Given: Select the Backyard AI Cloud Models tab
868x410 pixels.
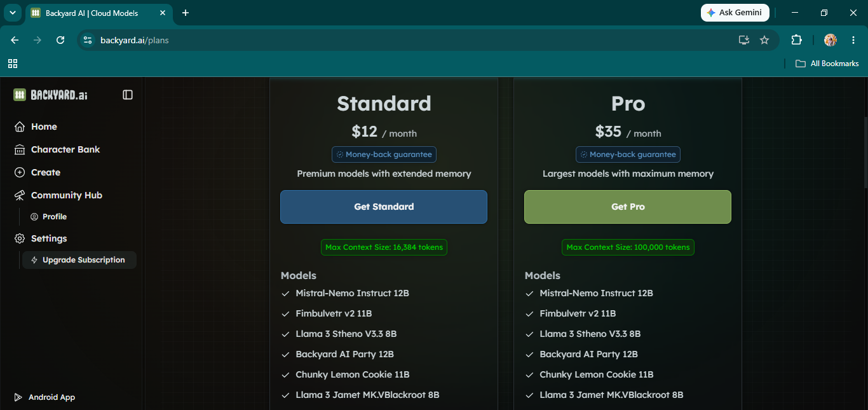Looking at the screenshot, I should pyautogui.click(x=99, y=13).
